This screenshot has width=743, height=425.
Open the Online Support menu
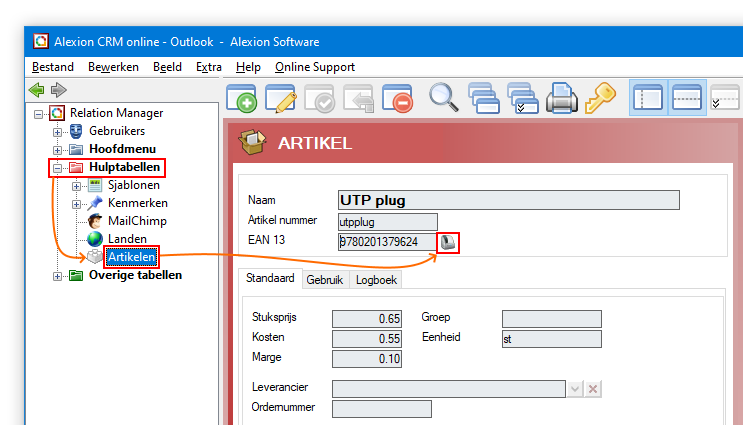(x=315, y=67)
